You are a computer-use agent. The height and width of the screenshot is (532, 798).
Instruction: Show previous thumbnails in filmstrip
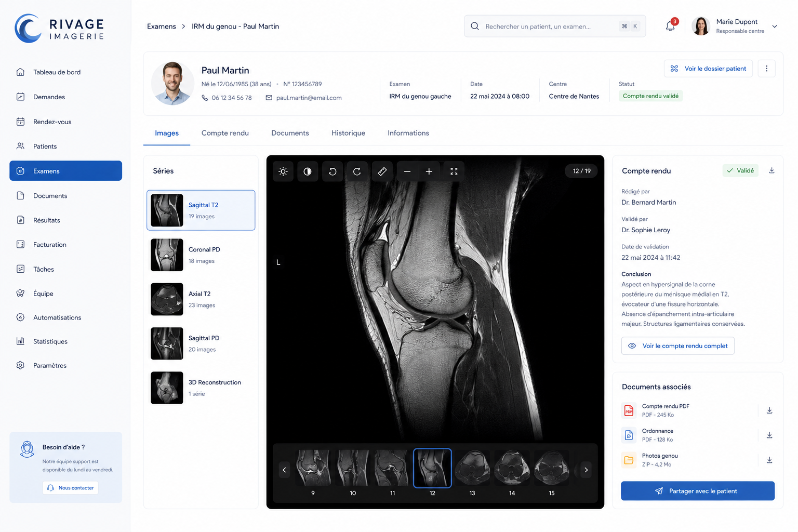[x=284, y=470]
